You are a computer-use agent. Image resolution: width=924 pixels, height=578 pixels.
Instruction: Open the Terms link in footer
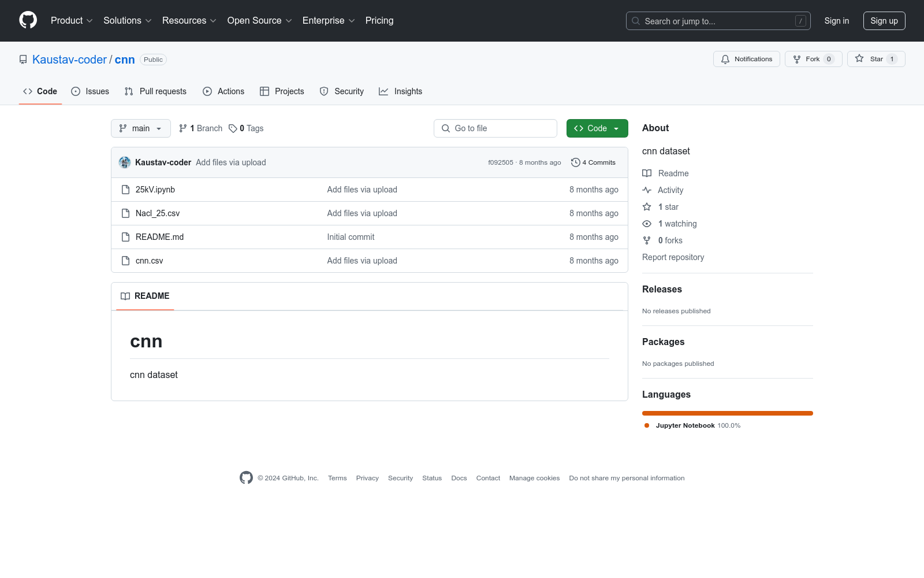tap(337, 478)
